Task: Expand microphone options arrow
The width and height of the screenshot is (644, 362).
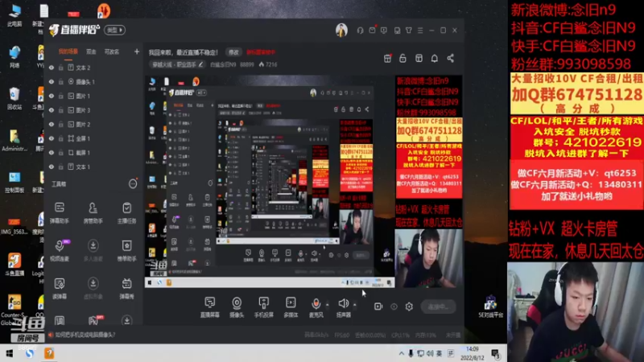Action: [x=328, y=305]
